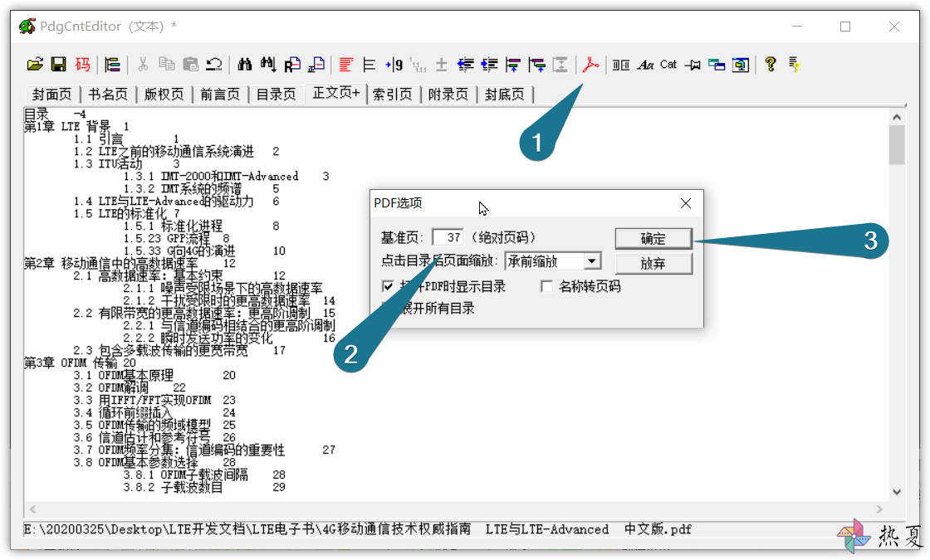Image resolution: width=930 pixels, height=560 pixels.
Task: Click the arrow-and-9 page number icon
Action: click(394, 64)
